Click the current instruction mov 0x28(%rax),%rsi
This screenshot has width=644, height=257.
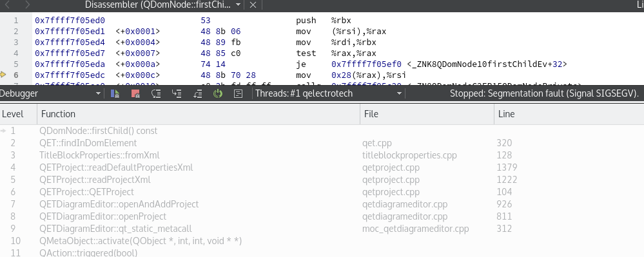351,75
